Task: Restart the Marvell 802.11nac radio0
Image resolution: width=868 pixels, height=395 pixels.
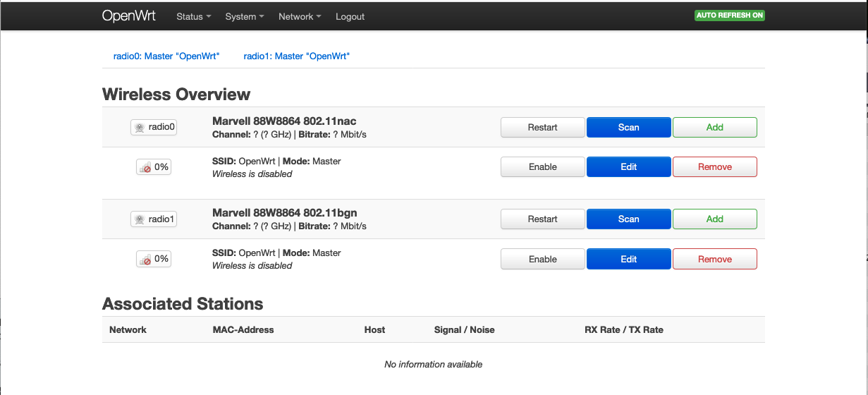Action: click(x=542, y=128)
